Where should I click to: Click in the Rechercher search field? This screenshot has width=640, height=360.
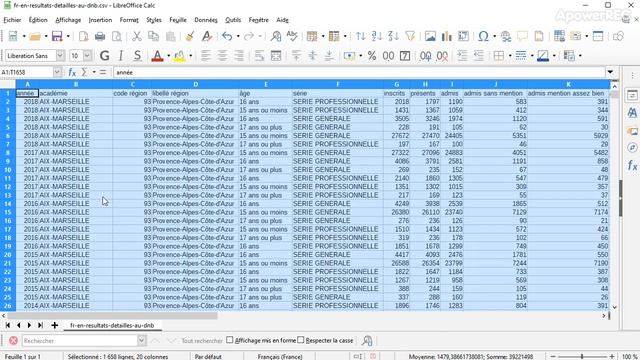(79, 340)
